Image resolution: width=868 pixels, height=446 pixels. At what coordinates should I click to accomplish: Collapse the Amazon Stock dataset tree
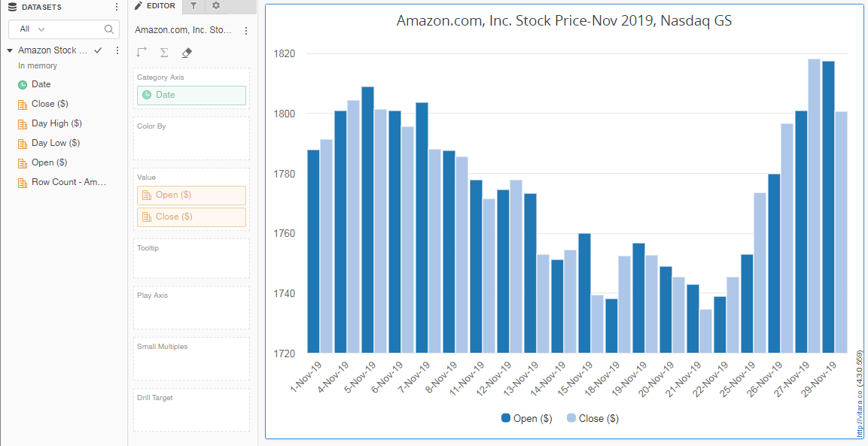[x=10, y=50]
